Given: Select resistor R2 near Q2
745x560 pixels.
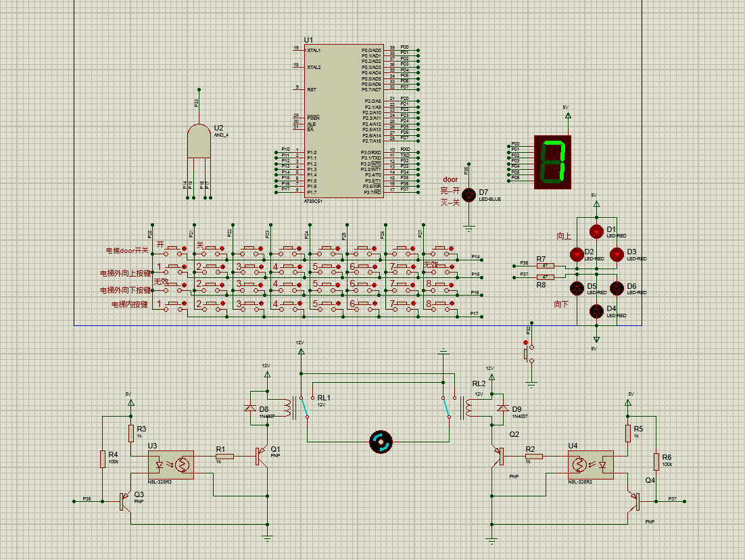Looking at the screenshot, I should click(x=533, y=457).
